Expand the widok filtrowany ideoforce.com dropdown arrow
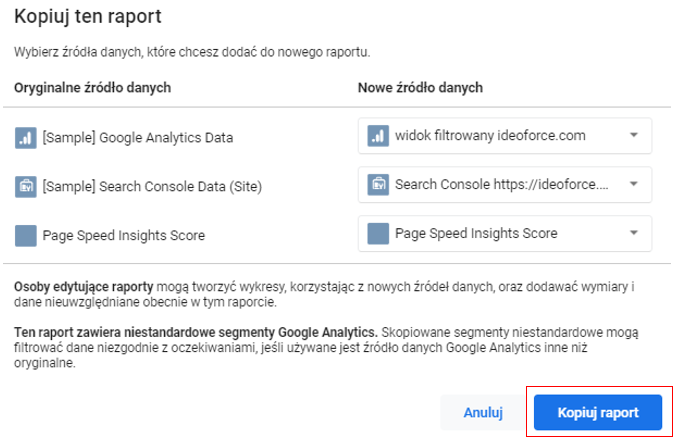 point(634,135)
